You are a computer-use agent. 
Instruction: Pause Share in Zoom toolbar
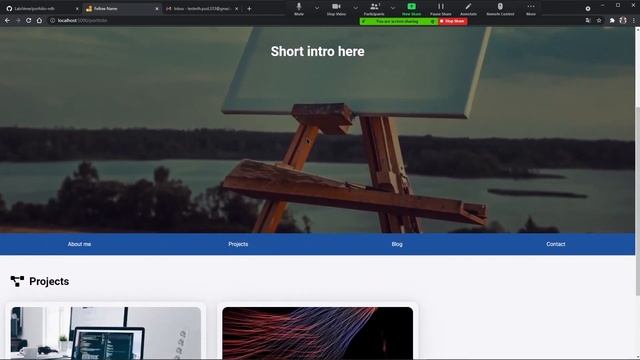[440, 8]
